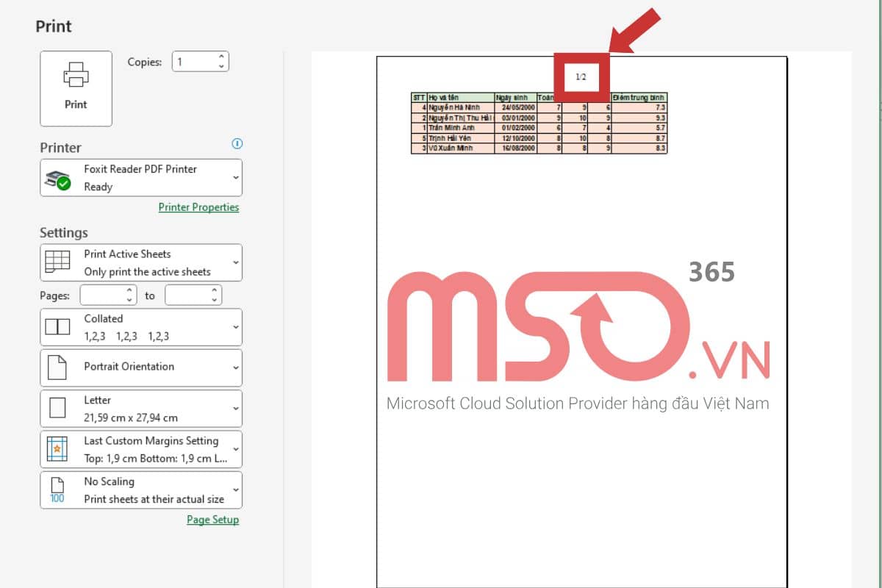Click the Settings section heading
Viewport: 882px width, 588px height.
(x=63, y=232)
